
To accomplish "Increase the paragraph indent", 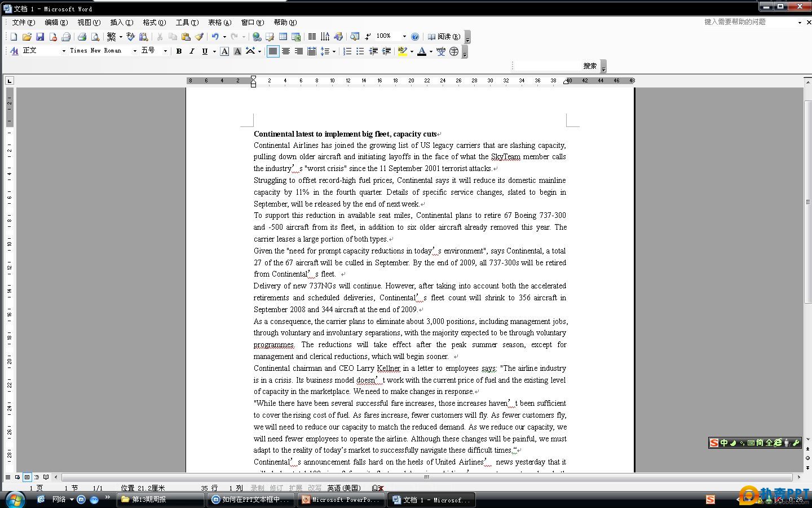I will coord(386,51).
